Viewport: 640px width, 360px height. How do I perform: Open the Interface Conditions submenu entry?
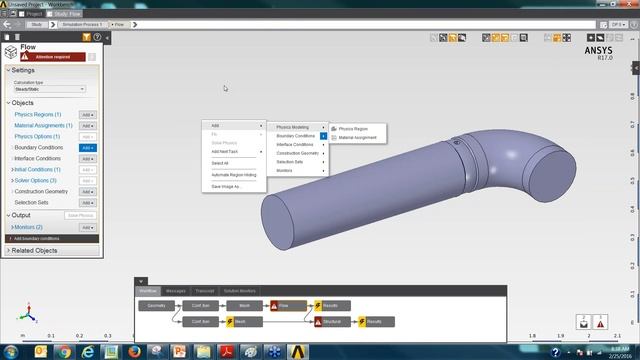(298, 144)
